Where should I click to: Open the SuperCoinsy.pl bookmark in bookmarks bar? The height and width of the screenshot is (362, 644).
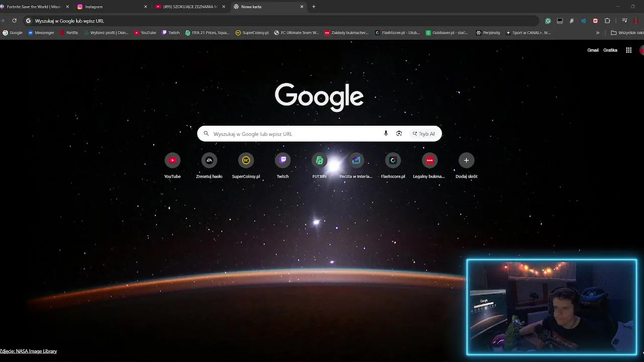point(252,33)
